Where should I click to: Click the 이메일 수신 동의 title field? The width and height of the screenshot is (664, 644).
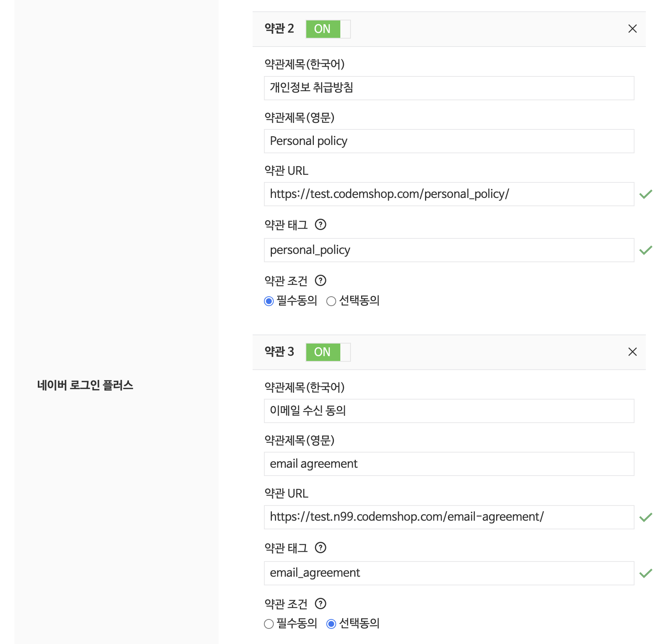[449, 411]
